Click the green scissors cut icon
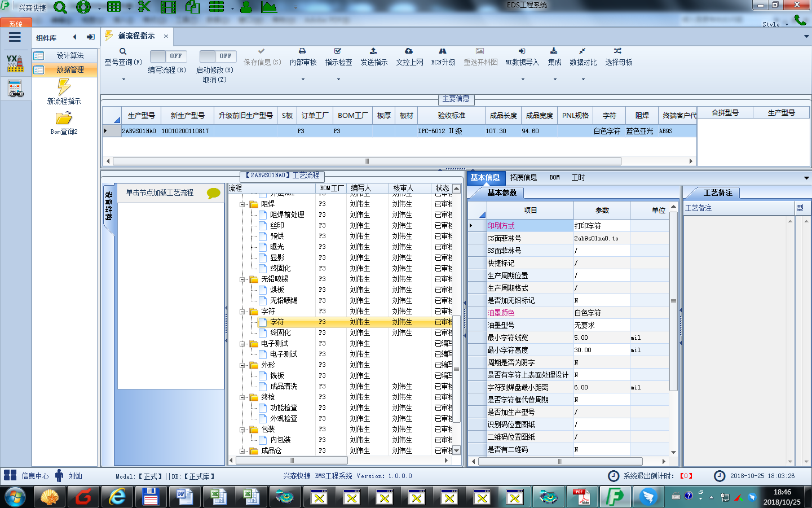 (x=144, y=7)
